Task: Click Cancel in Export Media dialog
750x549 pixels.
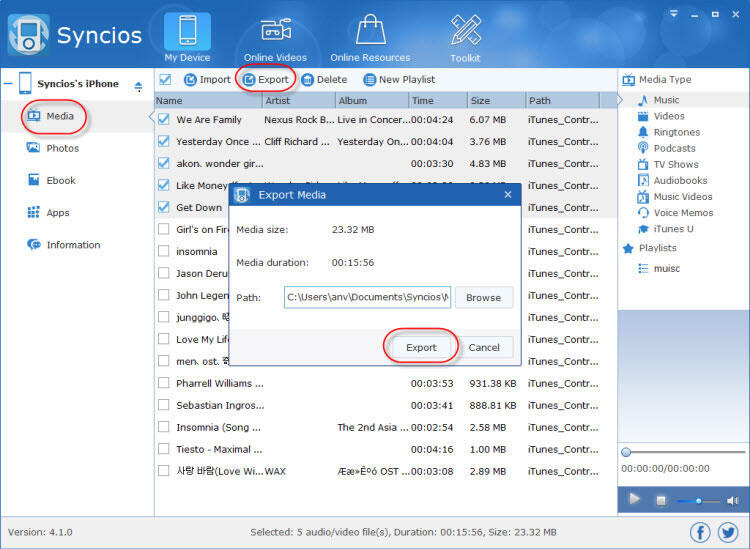Action: [484, 347]
